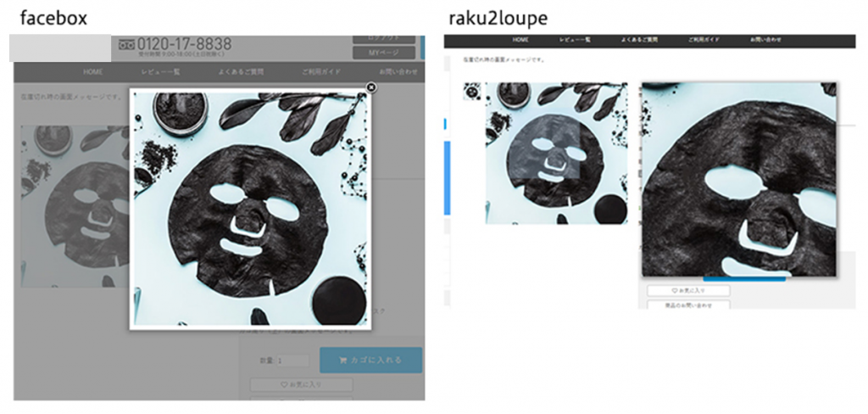Open お問い合わせ in the facebox navigation bar
This screenshot has height=414, width=868.
point(398,72)
